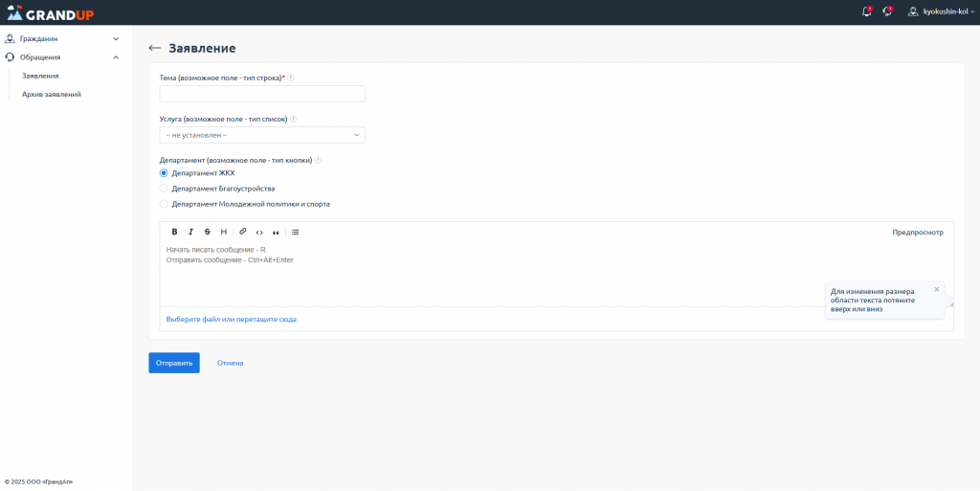The height and width of the screenshot is (491, 980).
Task: Open Архив заявлений in the sidebar
Action: pos(52,95)
